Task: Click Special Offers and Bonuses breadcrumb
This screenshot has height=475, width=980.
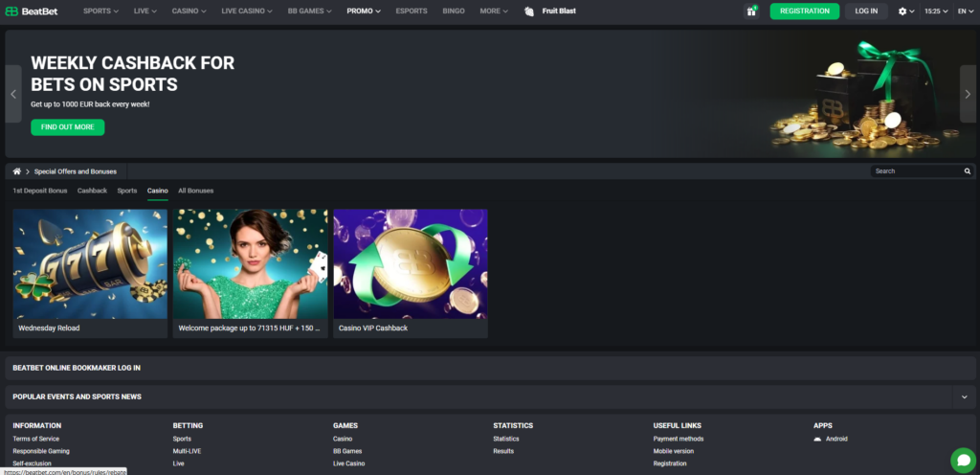Action: coord(75,171)
